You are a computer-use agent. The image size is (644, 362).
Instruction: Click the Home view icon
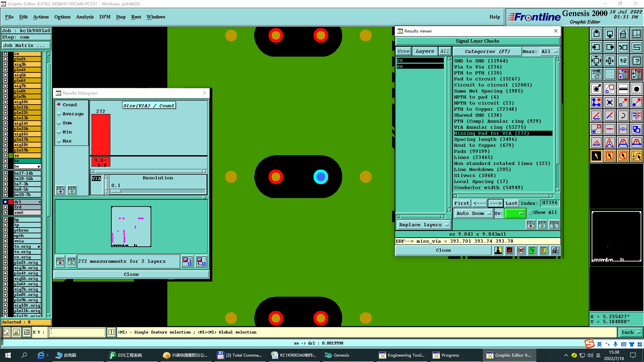coord(623,34)
